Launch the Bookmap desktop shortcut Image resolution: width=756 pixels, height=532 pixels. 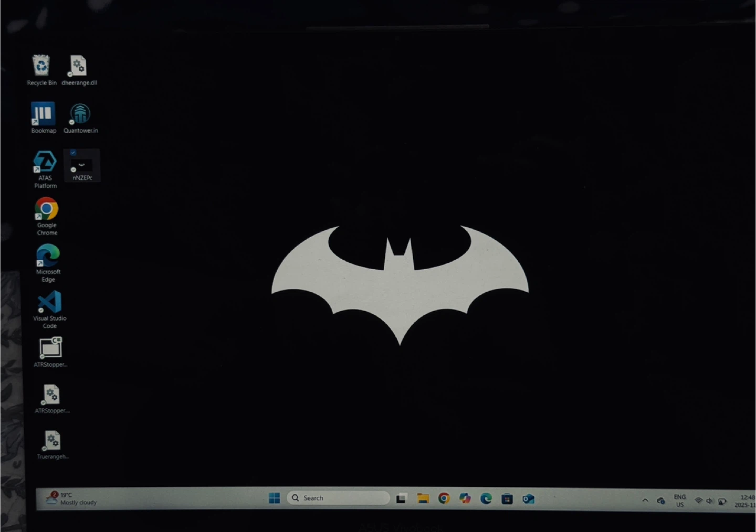point(43,113)
